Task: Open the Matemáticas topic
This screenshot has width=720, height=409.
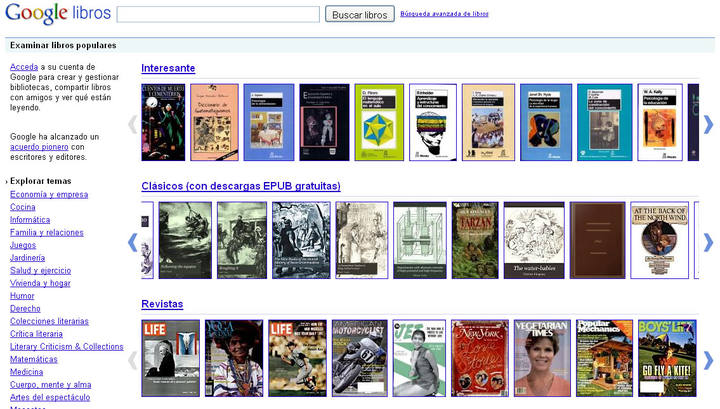Action: (34, 359)
